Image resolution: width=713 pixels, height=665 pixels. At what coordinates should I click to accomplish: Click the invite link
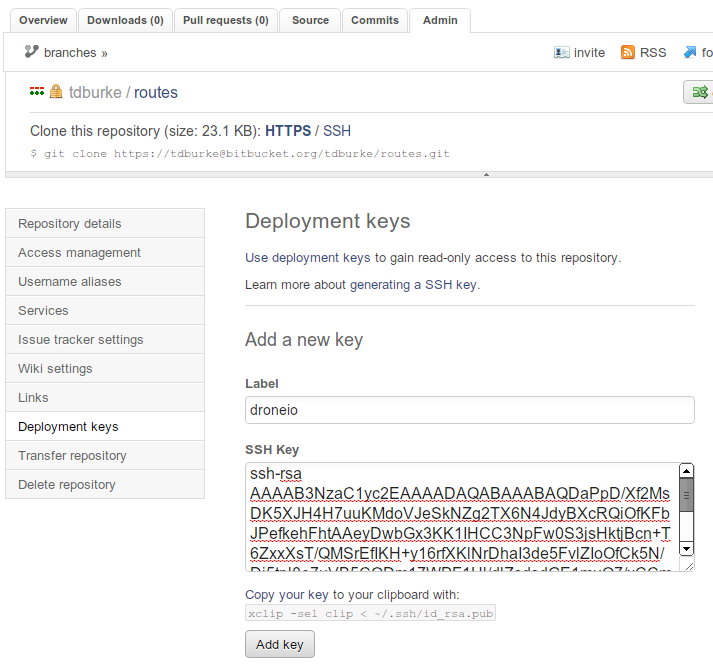[x=589, y=53]
